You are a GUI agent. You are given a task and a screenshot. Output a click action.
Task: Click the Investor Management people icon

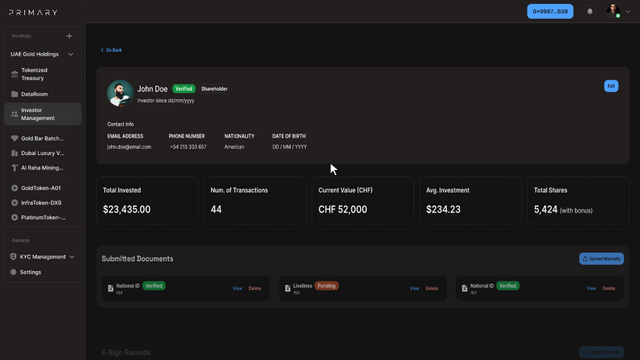[15, 114]
